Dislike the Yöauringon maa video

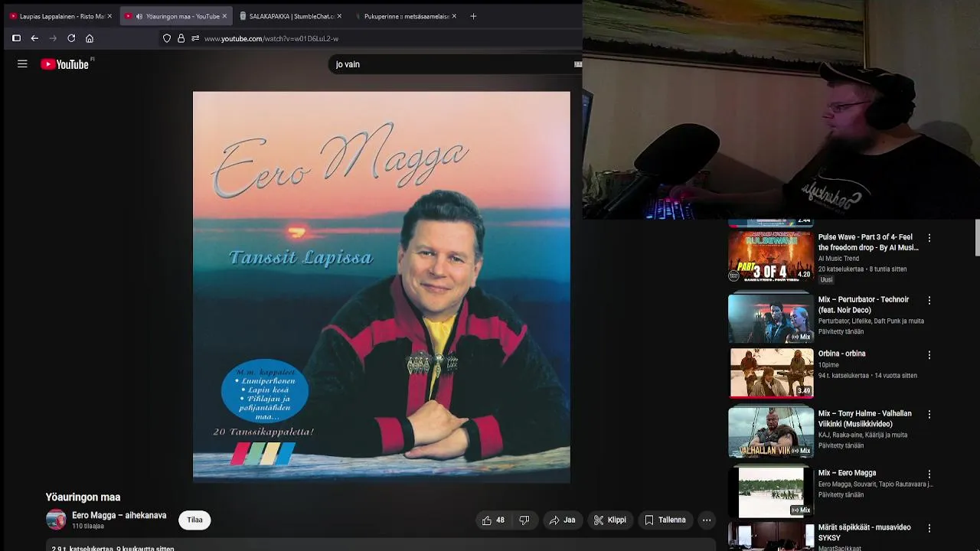pos(524,520)
